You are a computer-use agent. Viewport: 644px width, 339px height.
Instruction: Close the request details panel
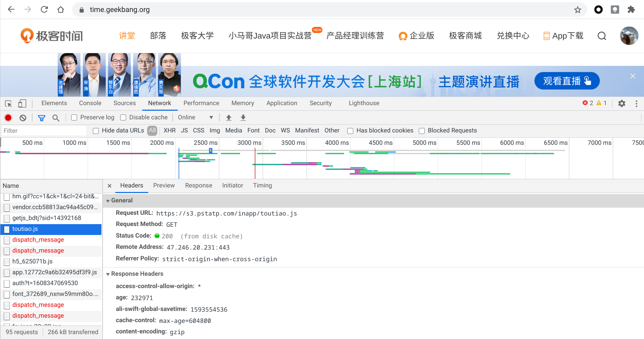[x=109, y=186]
